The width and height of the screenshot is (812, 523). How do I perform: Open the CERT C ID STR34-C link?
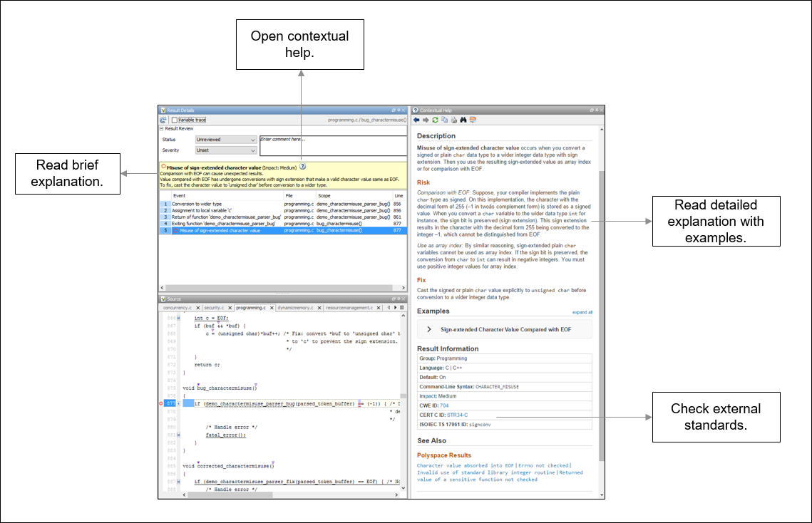457,415
